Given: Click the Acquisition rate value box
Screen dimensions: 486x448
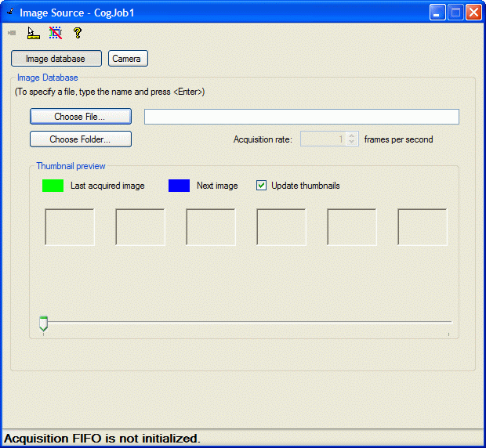Looking at the screenshot, I should pos(323,139).
